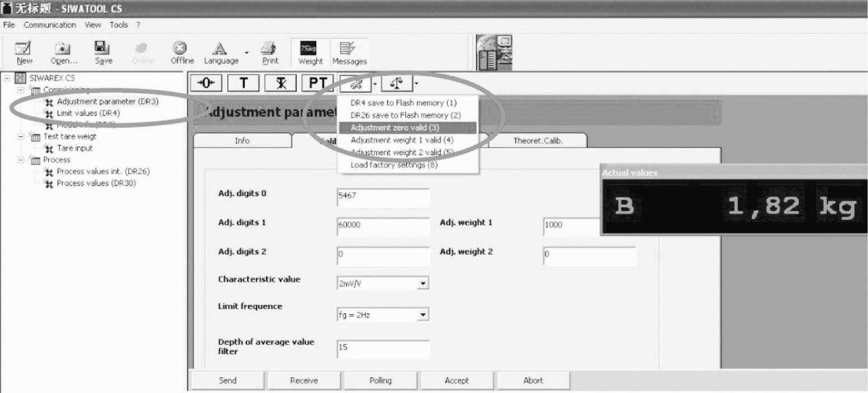Open the Messages toolbar icon
Viewport: 868px width, 393px height.
(349, 53)
